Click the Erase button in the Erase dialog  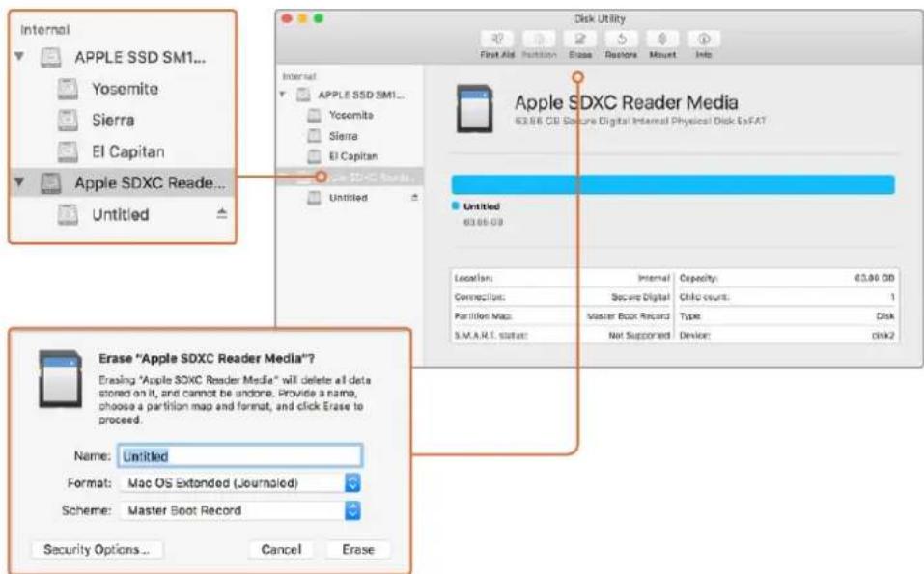coord(358,549)
